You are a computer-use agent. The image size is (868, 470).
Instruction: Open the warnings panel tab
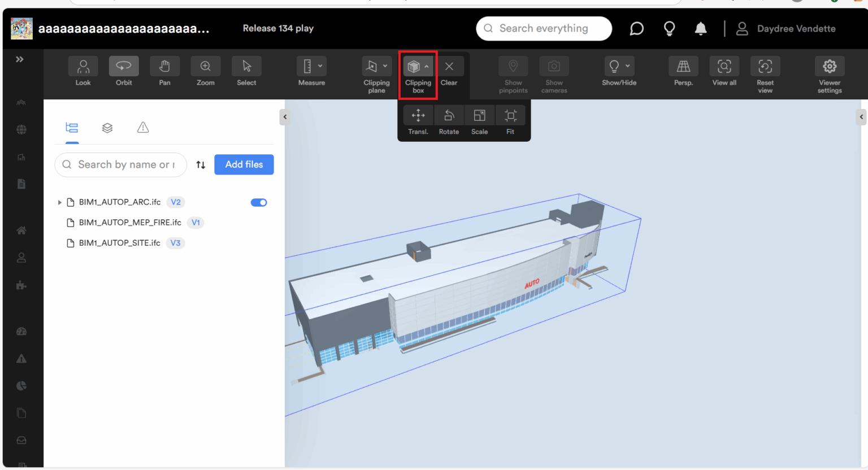tap(142, 128)
